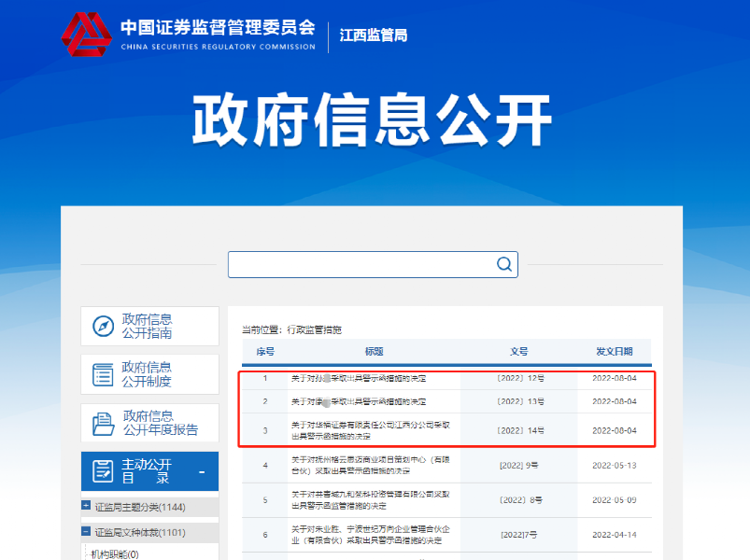750x560 pixels.
Task: Open the 共青城九和梨科投资管理 decision link
Action: pyautogui.click(x=371, y=500)
